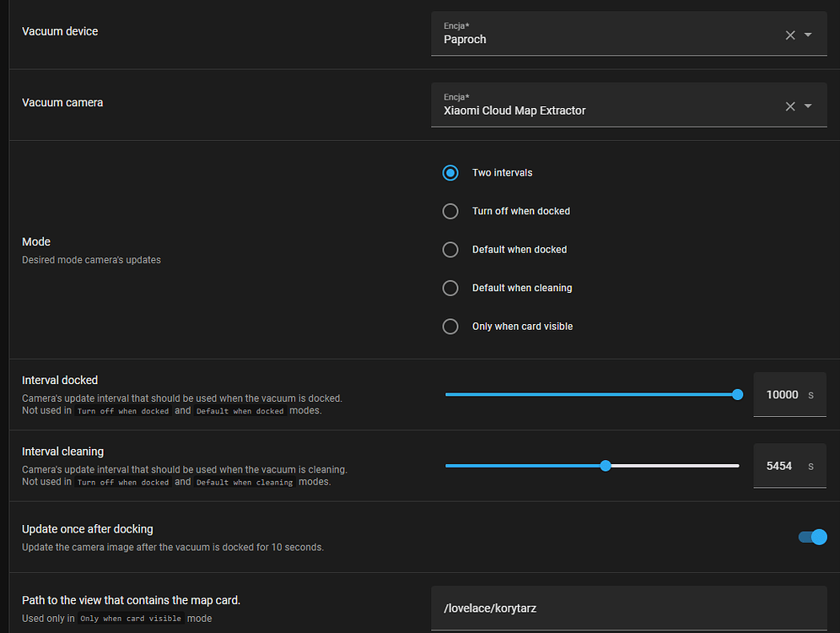Open the vacuum camera entity dropdown

(x=810, y=105)
